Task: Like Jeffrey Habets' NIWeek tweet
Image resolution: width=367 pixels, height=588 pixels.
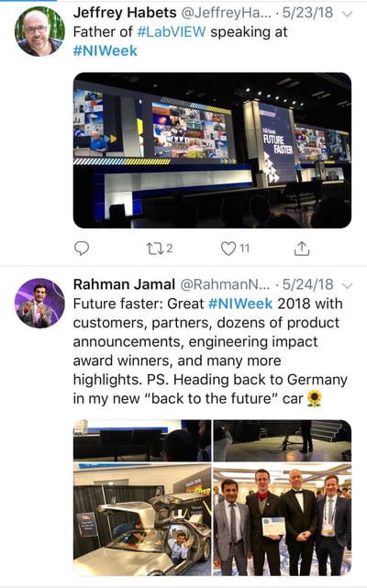Action: (235, 249)
